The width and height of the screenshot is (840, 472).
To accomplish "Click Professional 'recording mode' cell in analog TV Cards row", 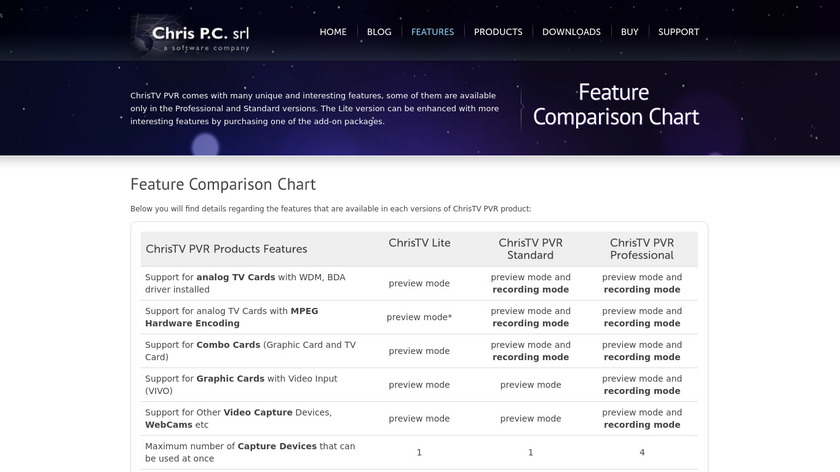I will coord(642,283).
